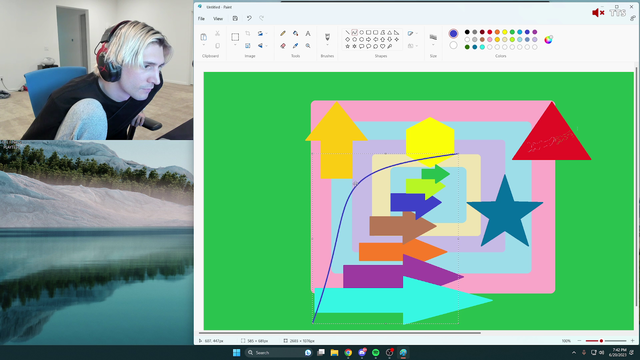Click the Copy icon in Clipboard

point(218,46)
